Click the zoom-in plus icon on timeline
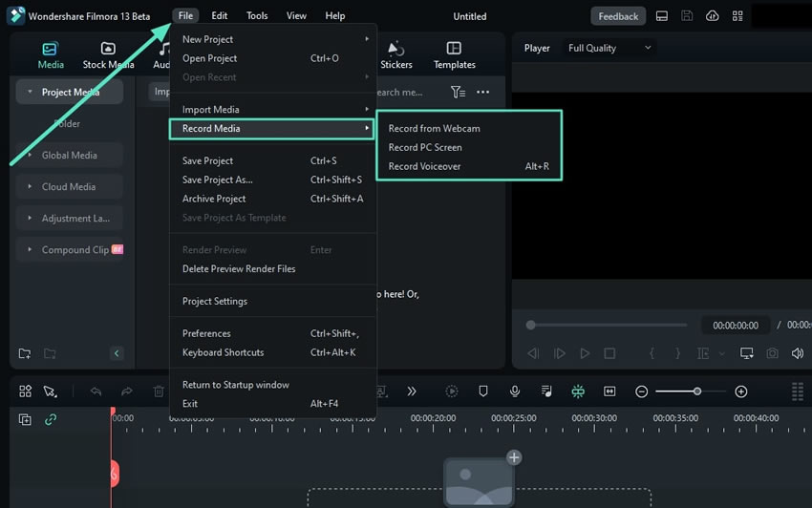Screen dimensions: 812x508 point(741,392)
